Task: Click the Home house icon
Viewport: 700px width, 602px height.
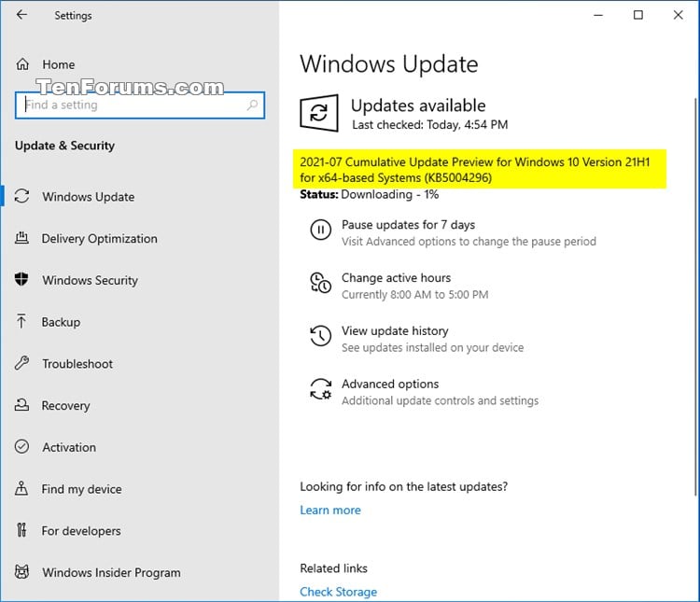Action: pyautogui.click(x=22, y=64)
